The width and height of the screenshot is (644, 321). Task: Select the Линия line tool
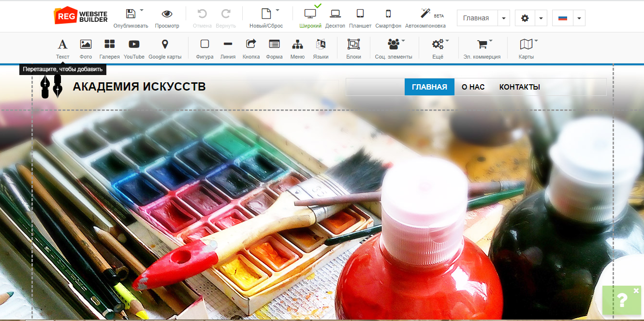[x=228, y=45]
